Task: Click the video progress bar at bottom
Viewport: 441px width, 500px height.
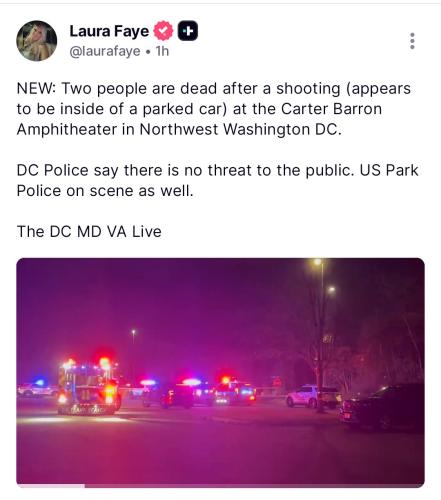Action: (220, 486)
